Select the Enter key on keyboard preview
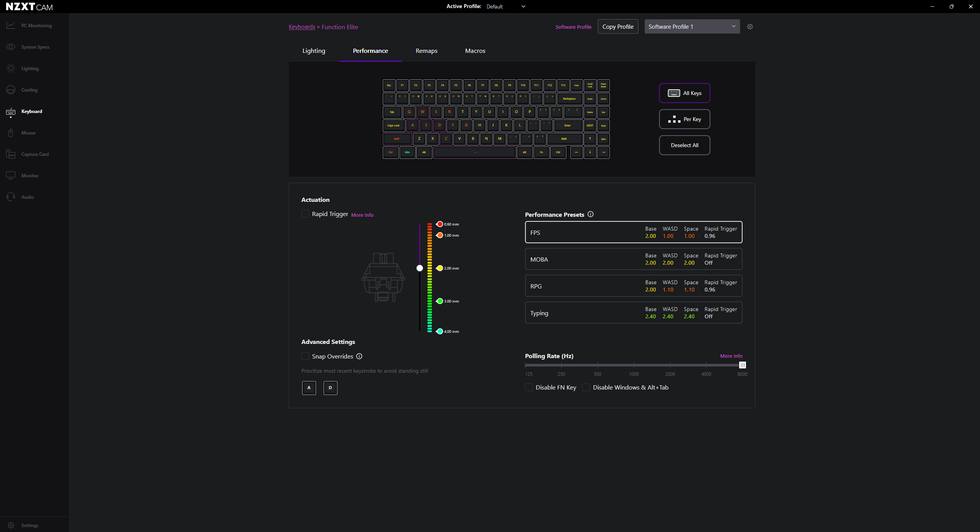980x532 pixels. point(568,126)
